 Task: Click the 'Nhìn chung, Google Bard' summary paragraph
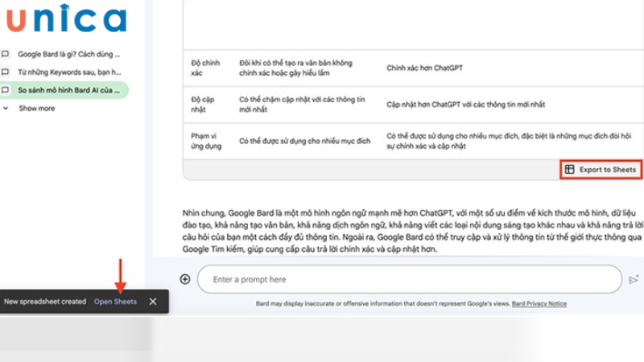[413, 231]
